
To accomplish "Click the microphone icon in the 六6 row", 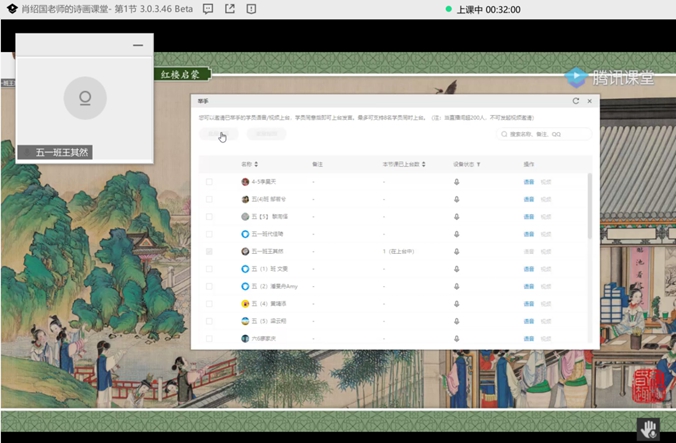I will [x=457, y=339].
